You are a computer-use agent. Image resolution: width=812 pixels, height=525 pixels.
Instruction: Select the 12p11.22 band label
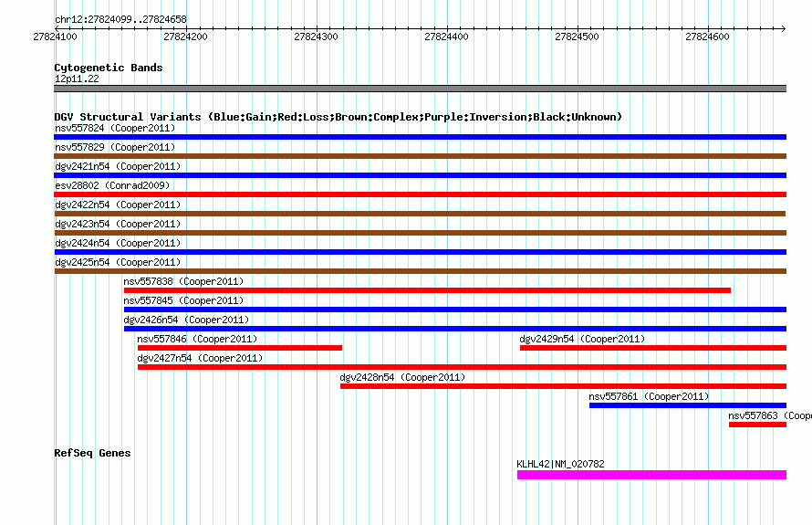pos(77,79)
